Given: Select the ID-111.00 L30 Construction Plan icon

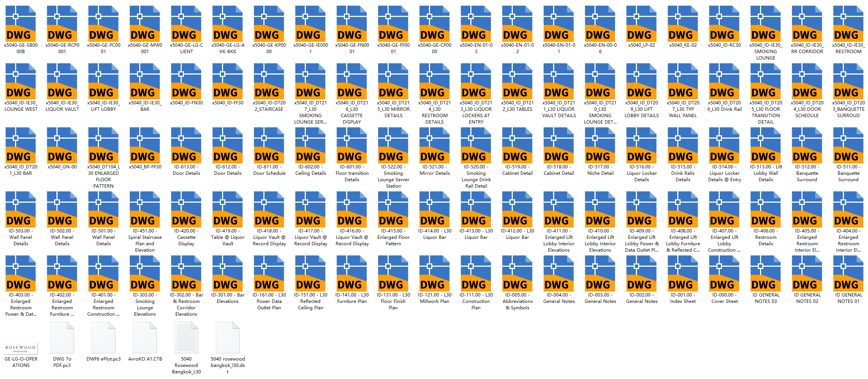Looking at the screenshot, I should (x=476, y=273).
